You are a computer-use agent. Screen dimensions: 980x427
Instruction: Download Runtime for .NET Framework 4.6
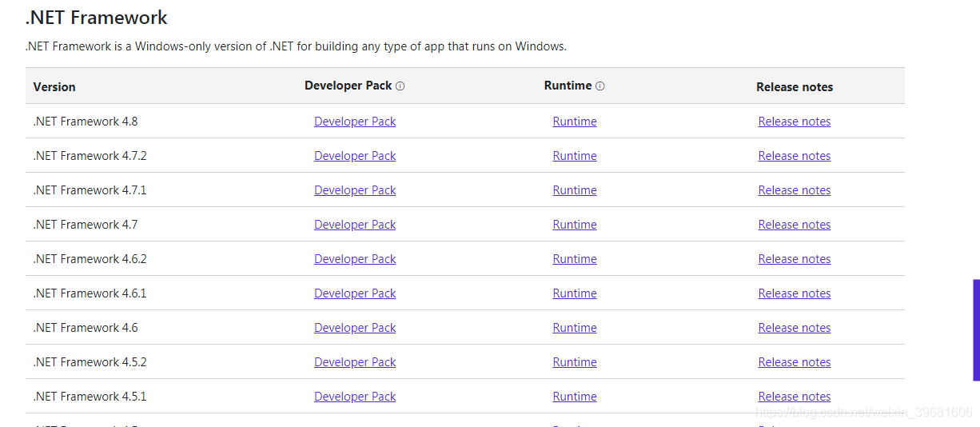pos(575,328)
